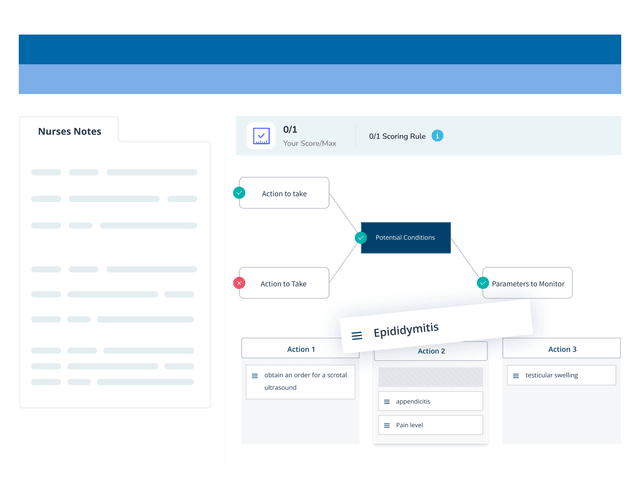
Task: Click the drag handle on Epididymitis card
Action: coord(357,336)
